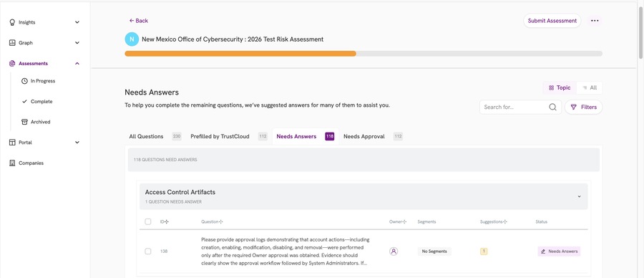Screen dimensions: 644x278
Task: Open the Filters button
Action: tap(584, 107)
